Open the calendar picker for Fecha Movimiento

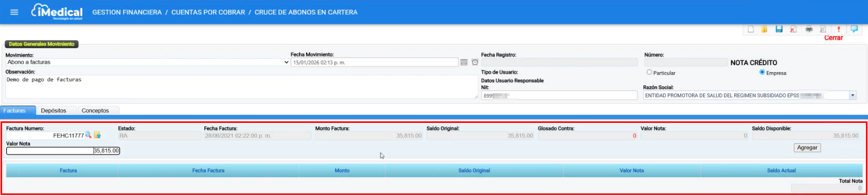464,62
